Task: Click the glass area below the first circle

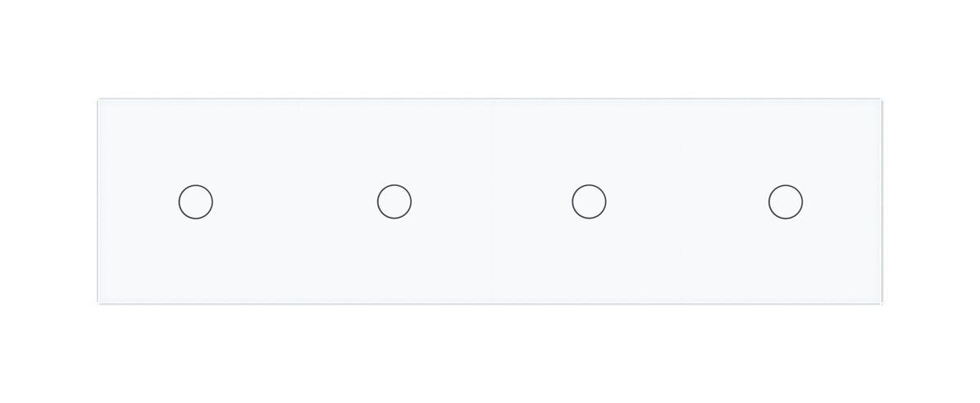Action: click(196, 261)
